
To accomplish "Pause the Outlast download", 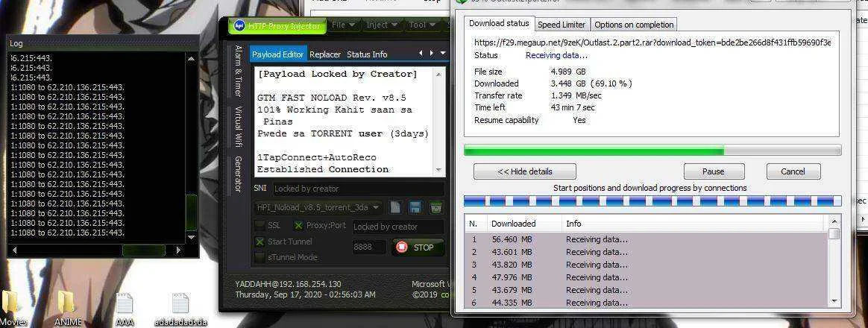I will pos(713,171).
